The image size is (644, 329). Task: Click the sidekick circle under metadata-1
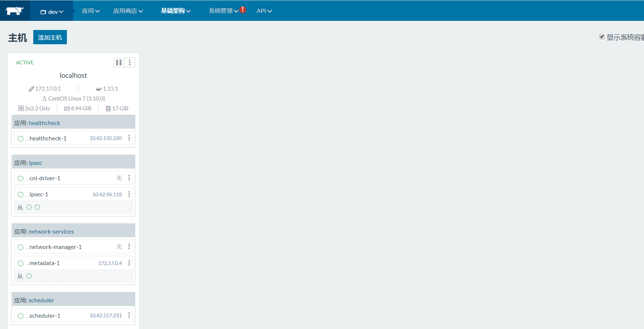pos(29,276)
